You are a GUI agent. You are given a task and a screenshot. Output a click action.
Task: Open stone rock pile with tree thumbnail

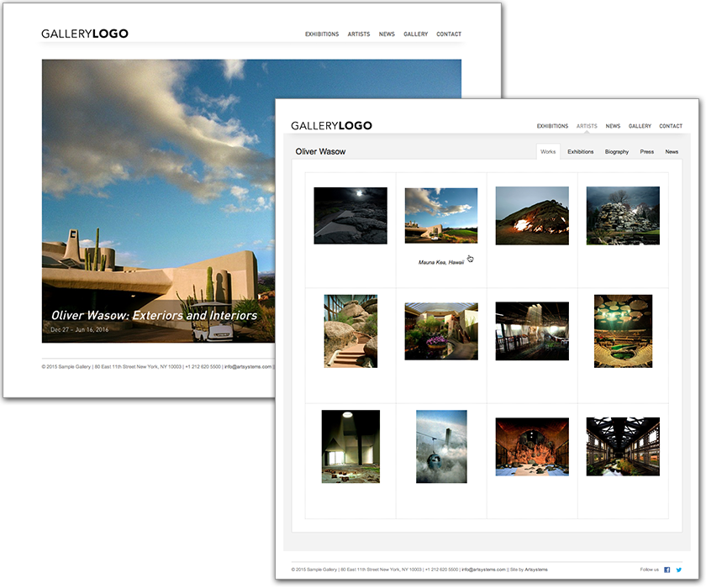[623, 216]
